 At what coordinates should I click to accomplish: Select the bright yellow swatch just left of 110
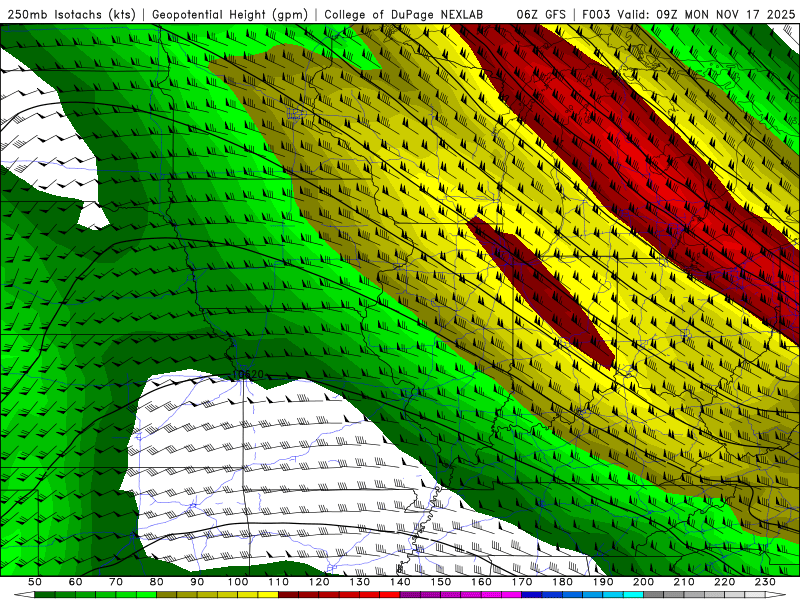click(x=268, y=595)
